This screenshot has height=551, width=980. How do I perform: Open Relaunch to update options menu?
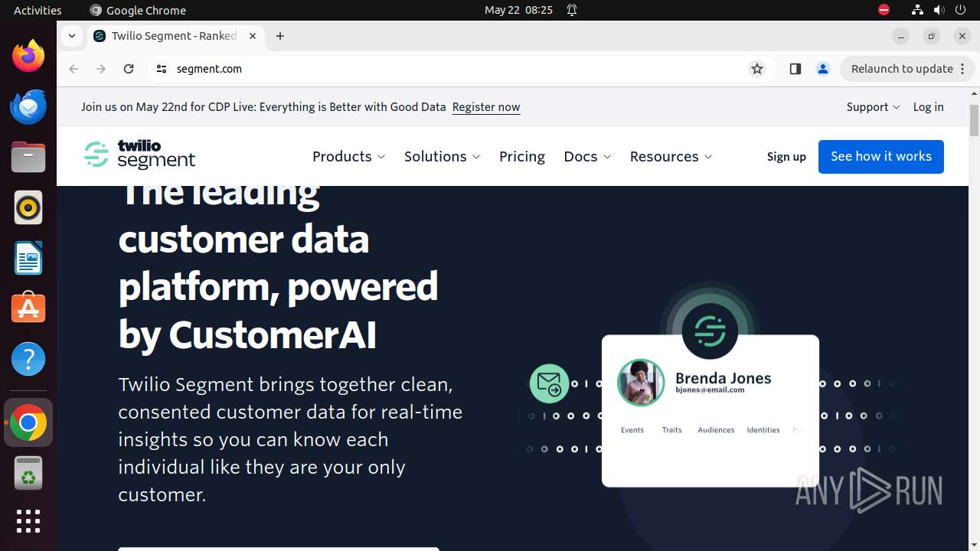coord(963,69)
